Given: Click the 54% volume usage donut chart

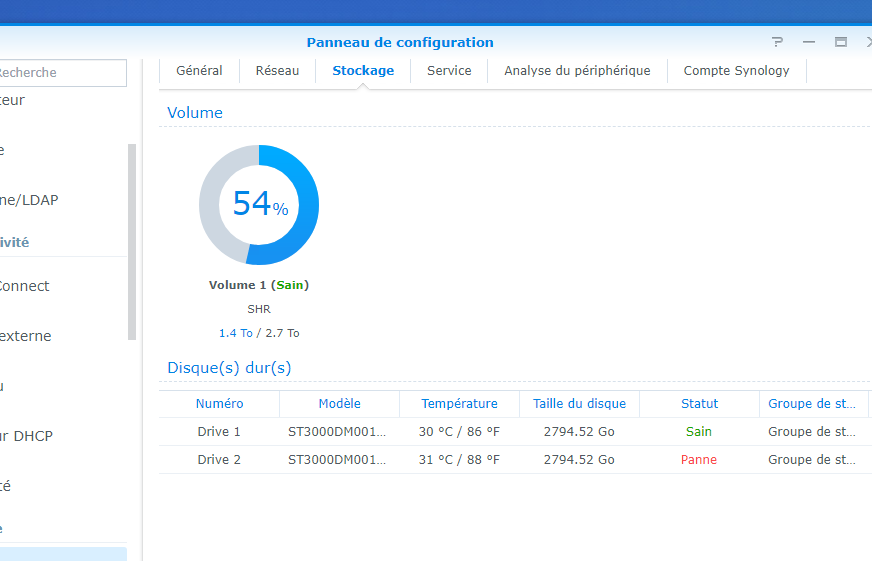Looking at the screenshot, I should click(x=259, y=204).
